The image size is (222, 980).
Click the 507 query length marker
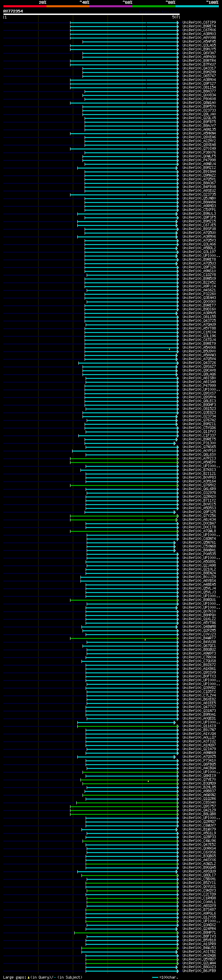coord(175,17)
